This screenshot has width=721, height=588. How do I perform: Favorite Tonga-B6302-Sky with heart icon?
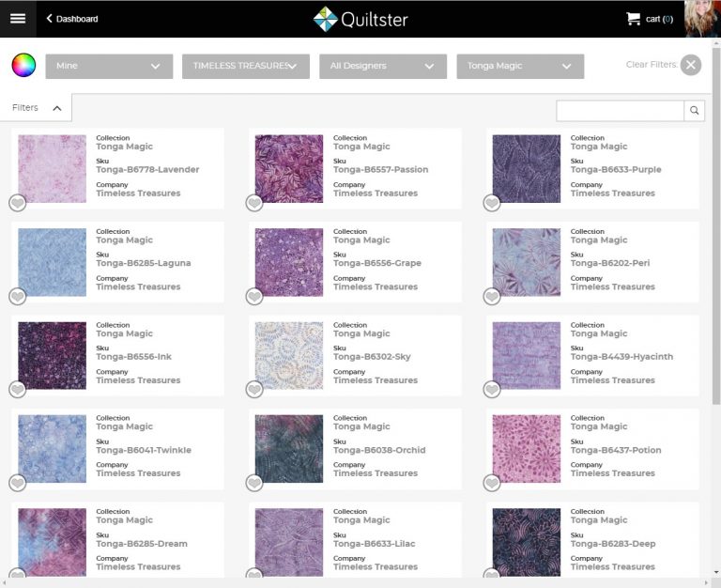pyautogui.click(x=254, y=390)
